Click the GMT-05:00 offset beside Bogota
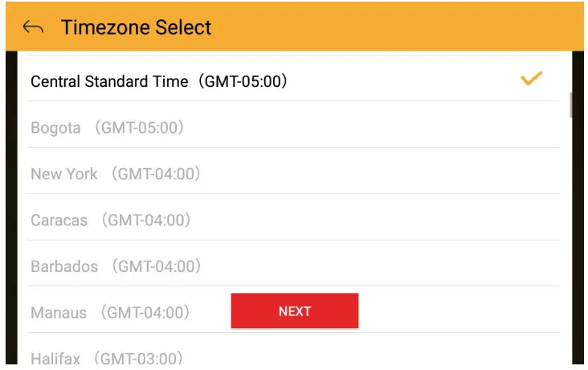588x370 pixels. [x=138, y=128]
